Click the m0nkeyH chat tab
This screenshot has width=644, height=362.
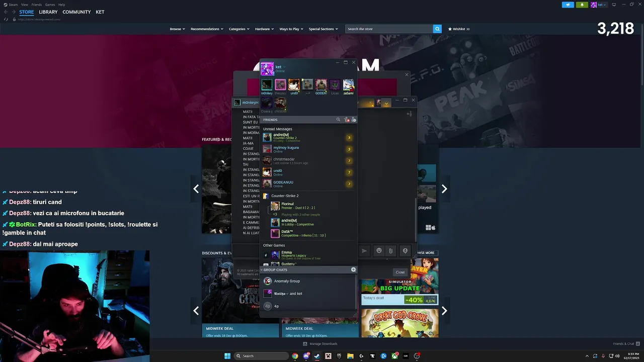pyautogui.click(x=246, y=103)
